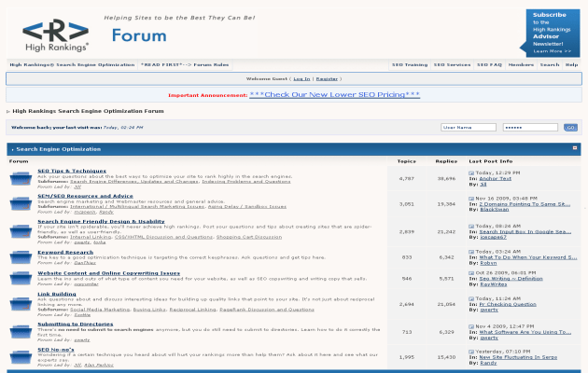Screen dimensions: 588x373
Task: Open the Pr Checking Question post
Action: click(x=508, y=305)
